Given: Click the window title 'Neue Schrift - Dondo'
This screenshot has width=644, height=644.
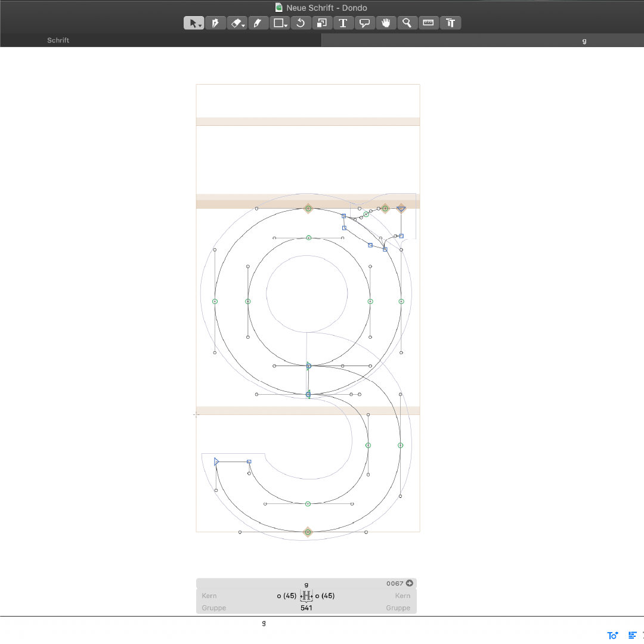Looking at the screenshot, I should click(x=327, y=7).
